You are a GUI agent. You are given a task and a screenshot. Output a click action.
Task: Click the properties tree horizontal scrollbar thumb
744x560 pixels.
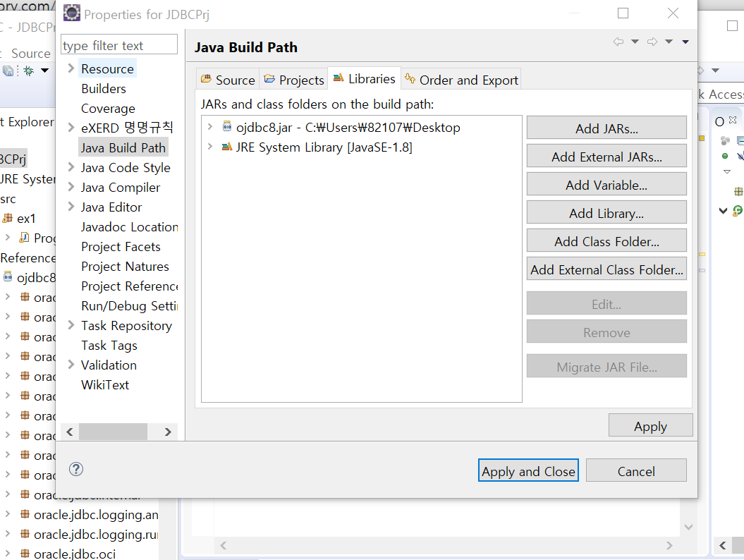[x=113, y=432]
